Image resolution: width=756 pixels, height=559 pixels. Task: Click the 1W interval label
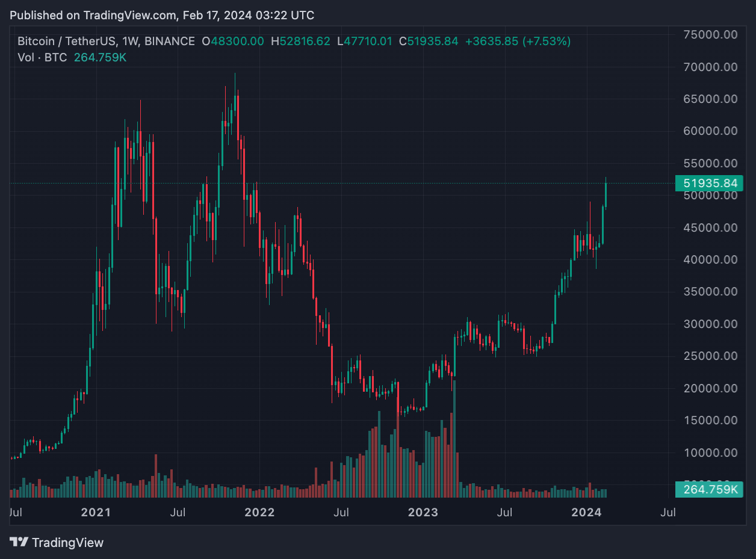pyautogui.click(x=131, y=42)
